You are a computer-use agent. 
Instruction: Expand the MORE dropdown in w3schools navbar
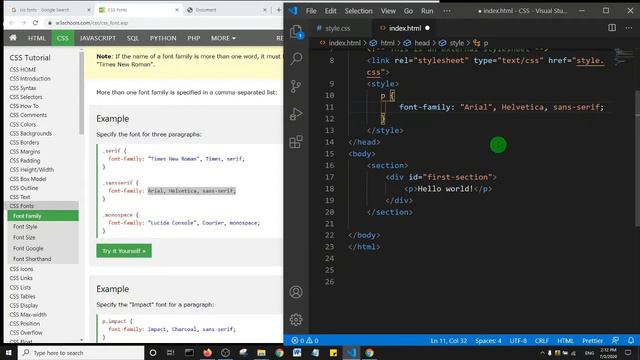(223, 38)
